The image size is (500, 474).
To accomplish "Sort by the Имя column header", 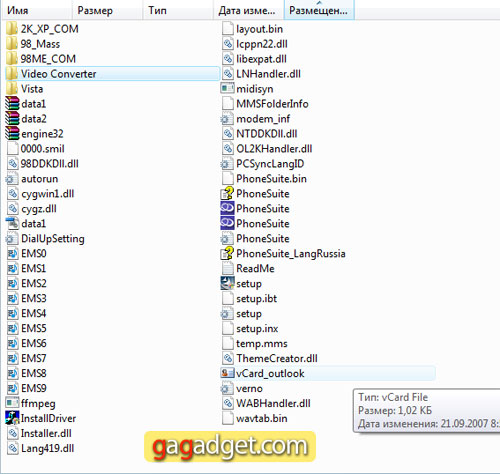I will (18, 10).
